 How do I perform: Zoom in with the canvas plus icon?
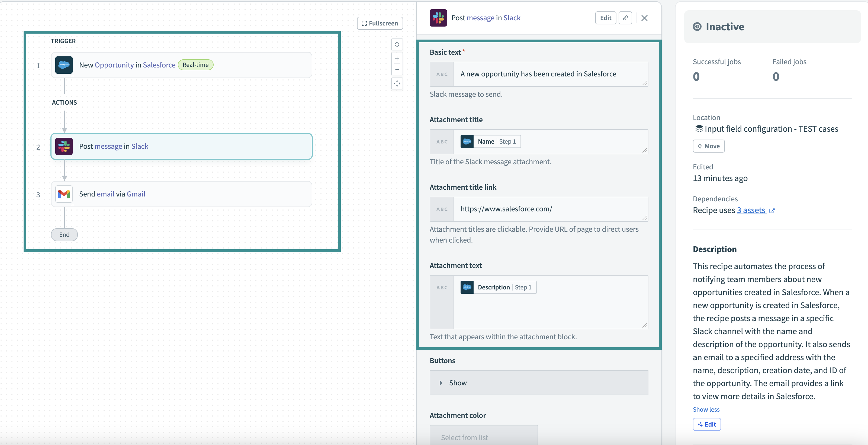coord(397,59)
